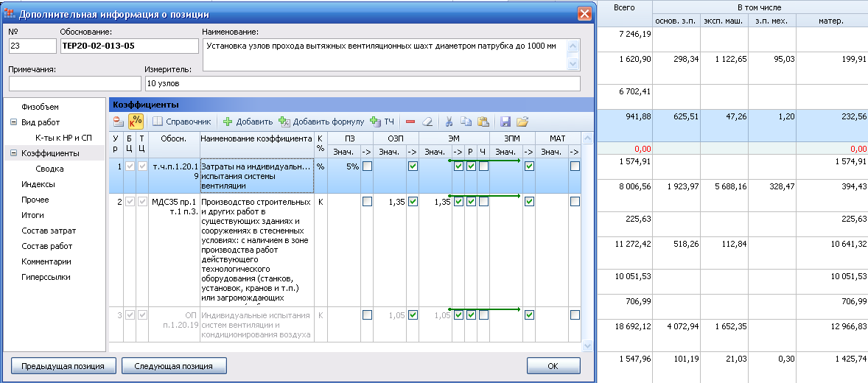The width and height of the screenshot is (868, 383).
Task: Select the 18 692,12 cell in background table
Action: click(625, 335)
